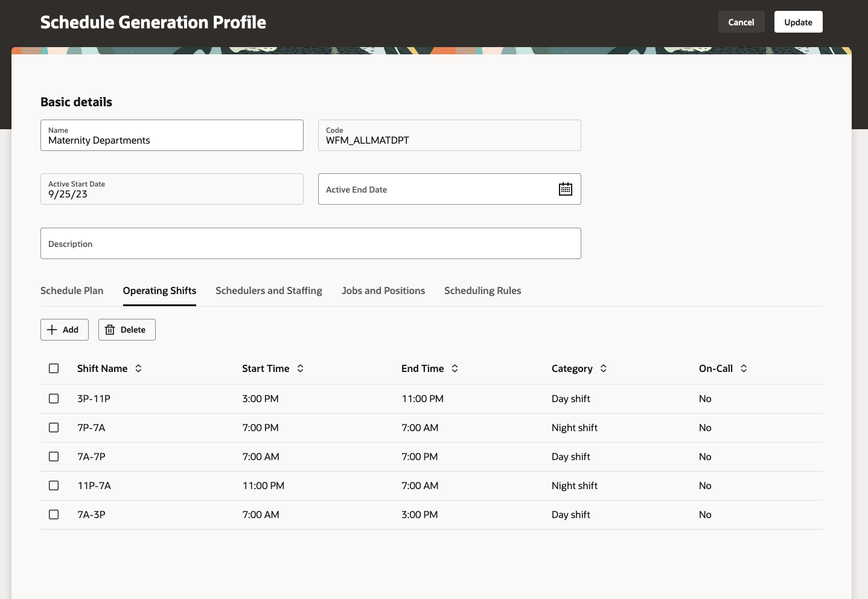The image size is (868, 599).
Task: Sort by Shift Name column arrows
Action: coord(138,368)
